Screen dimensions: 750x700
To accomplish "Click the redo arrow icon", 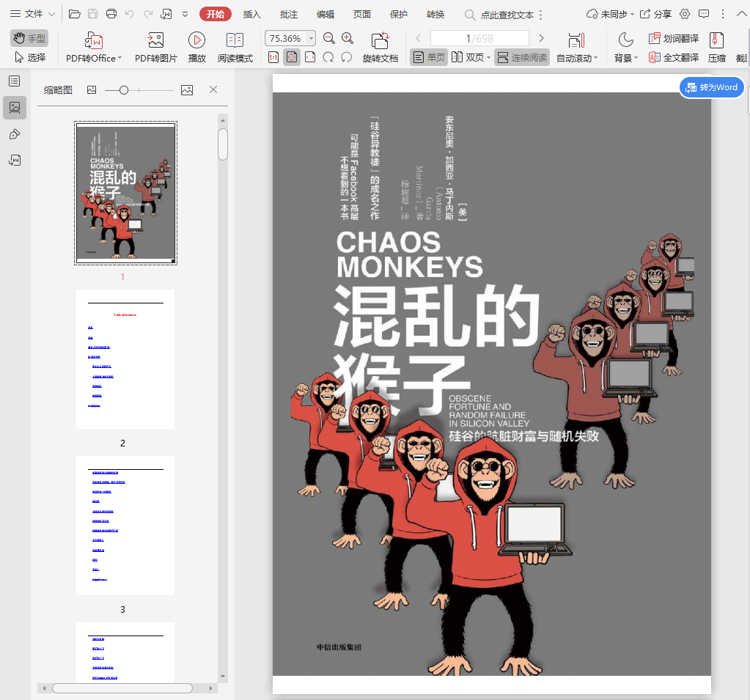I will pyautogui.click(x=148, y=14).
